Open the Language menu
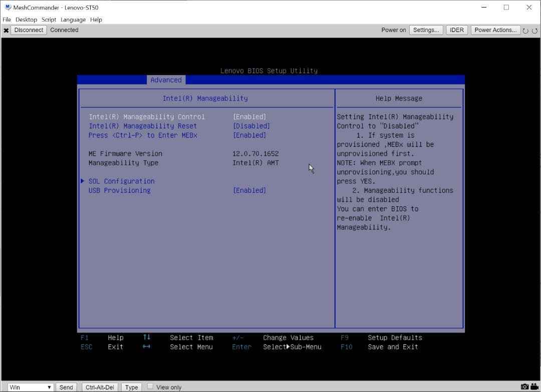Viewport: 541px width, 392px height. point(73,20)
